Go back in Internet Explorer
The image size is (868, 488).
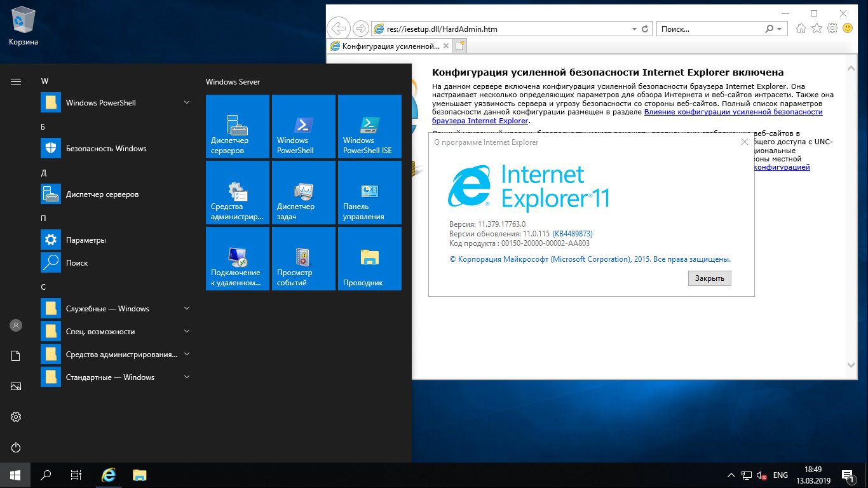click(x=339, y=29)
